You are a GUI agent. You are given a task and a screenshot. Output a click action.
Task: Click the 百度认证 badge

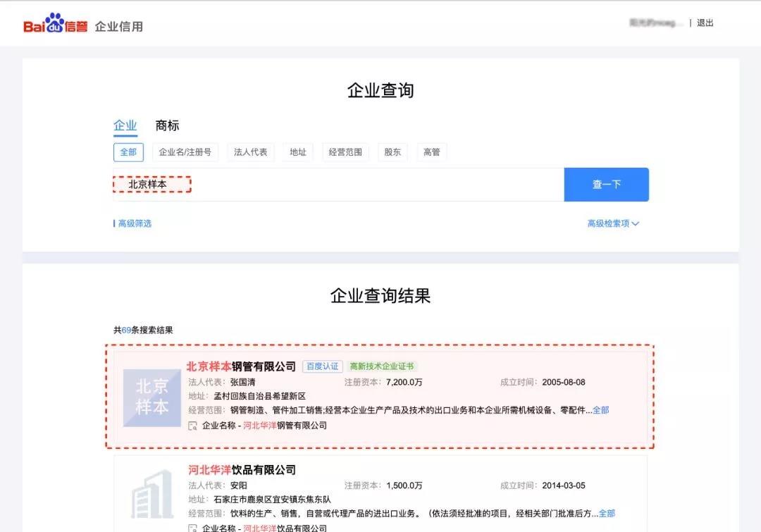[322, 366]
